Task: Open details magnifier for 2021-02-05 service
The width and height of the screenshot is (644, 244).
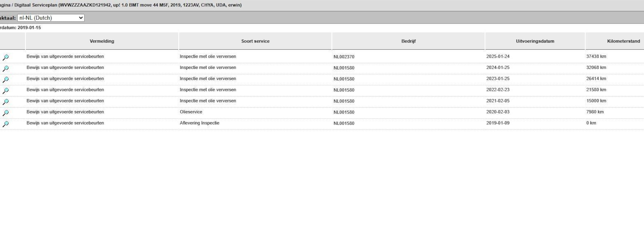Action: click(6, 102)
